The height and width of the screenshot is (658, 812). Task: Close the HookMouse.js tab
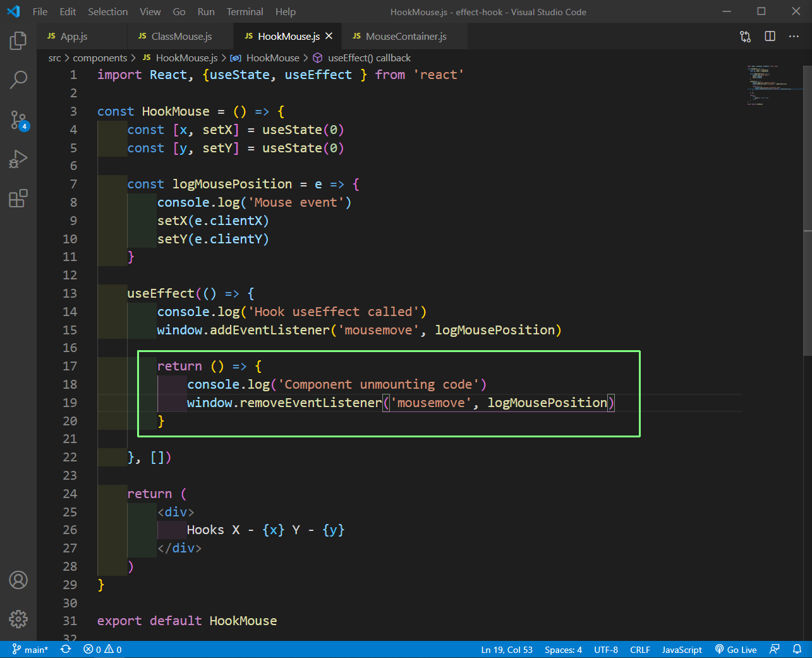point(329,36)
